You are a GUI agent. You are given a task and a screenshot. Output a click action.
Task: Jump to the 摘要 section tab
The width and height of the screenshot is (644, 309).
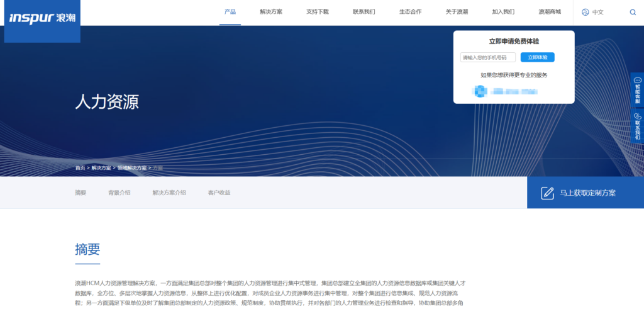(80, 193)
